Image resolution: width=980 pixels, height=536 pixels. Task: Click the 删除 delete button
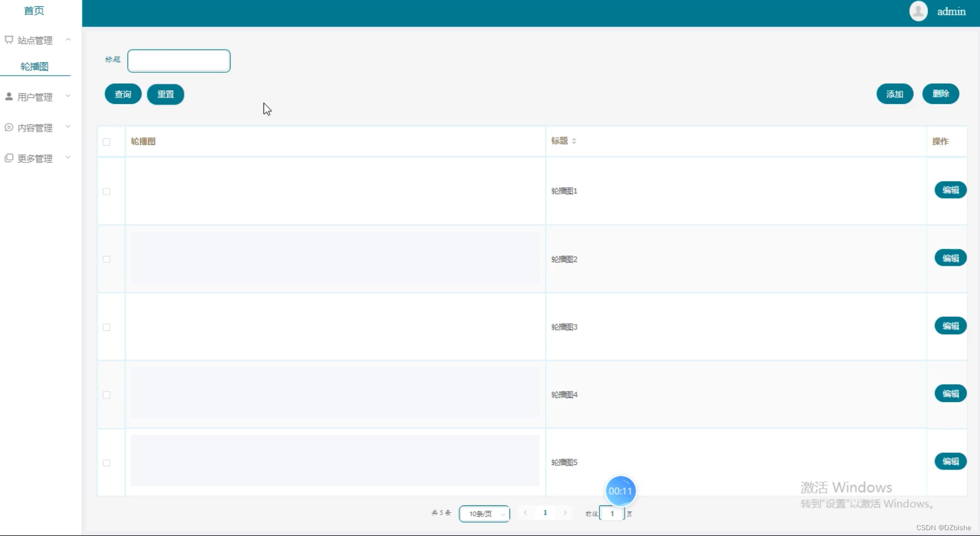tap(941, 94)
